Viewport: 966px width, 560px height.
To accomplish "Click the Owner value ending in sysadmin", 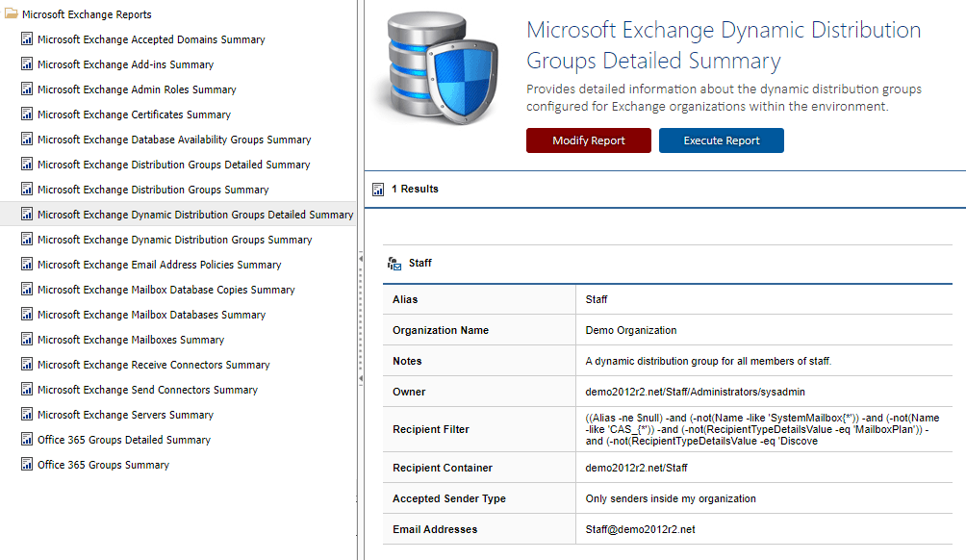I will [x=695, y=392].
